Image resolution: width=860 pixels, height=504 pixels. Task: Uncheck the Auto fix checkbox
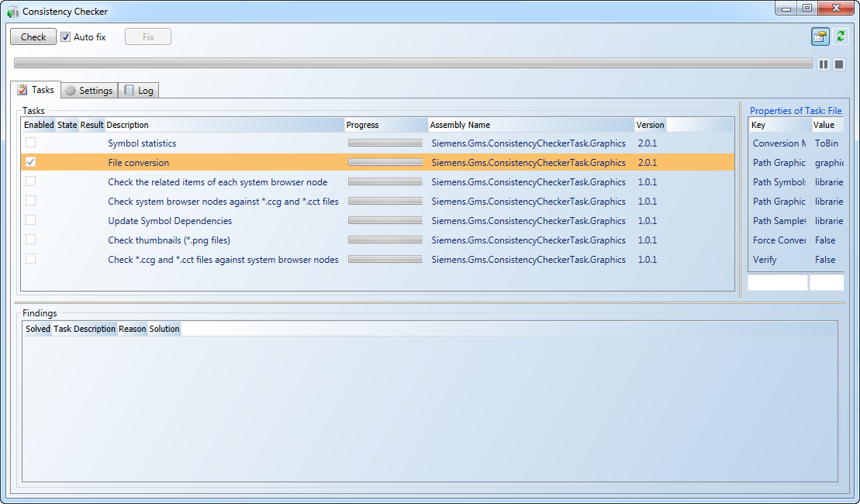[x=66, y=36]
